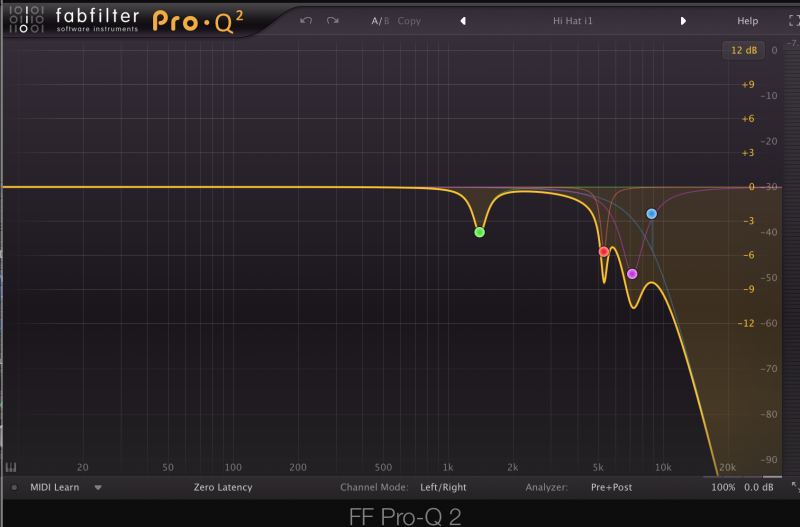Select the red EQ band node
Screen dimensions: 800x527
tap(604, 252)
